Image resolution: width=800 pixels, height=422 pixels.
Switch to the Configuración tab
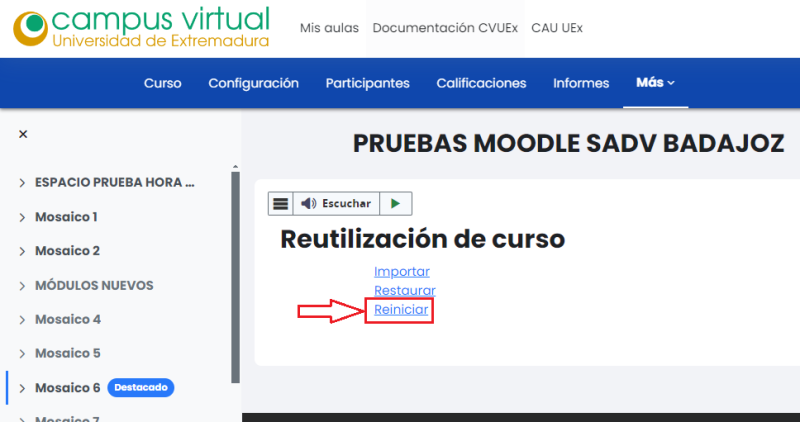254,83
